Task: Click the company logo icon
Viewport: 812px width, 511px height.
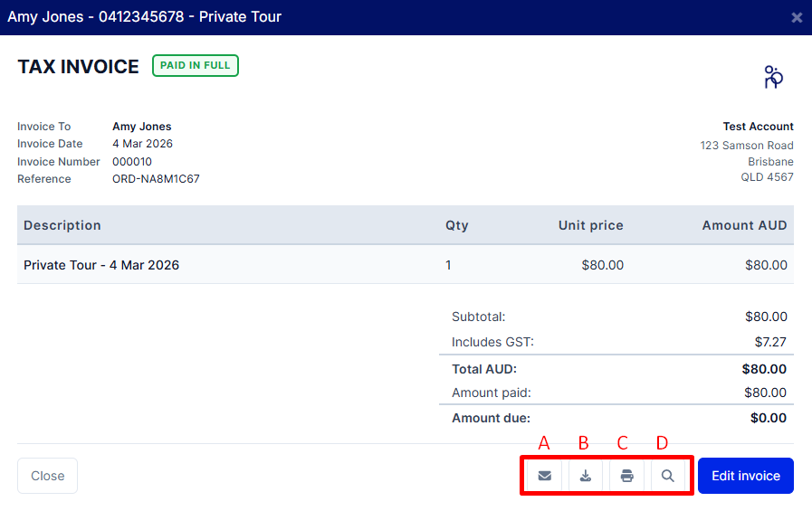Action: pyautogui.click(x=772, y=78)
